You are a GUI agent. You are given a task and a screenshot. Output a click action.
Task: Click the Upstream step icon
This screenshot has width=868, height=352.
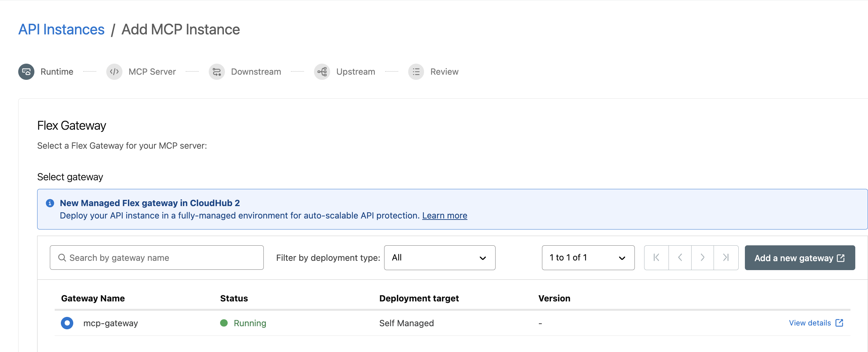coord(322,72)
